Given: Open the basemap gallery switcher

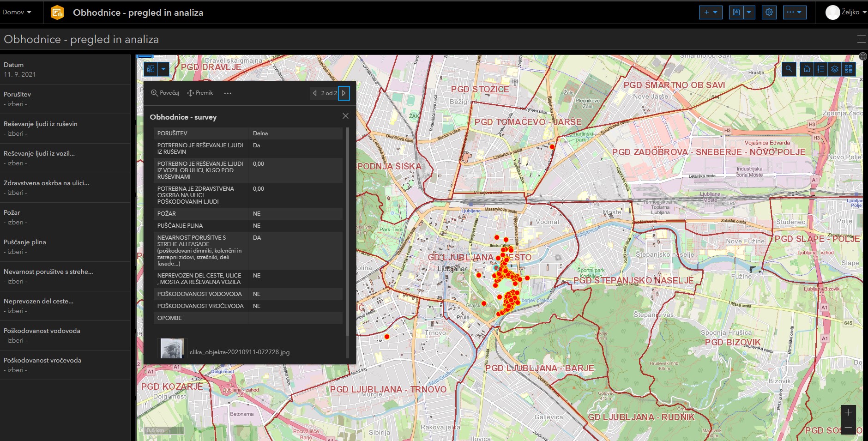Looking at the screenshot, I should tap(849, 69).
